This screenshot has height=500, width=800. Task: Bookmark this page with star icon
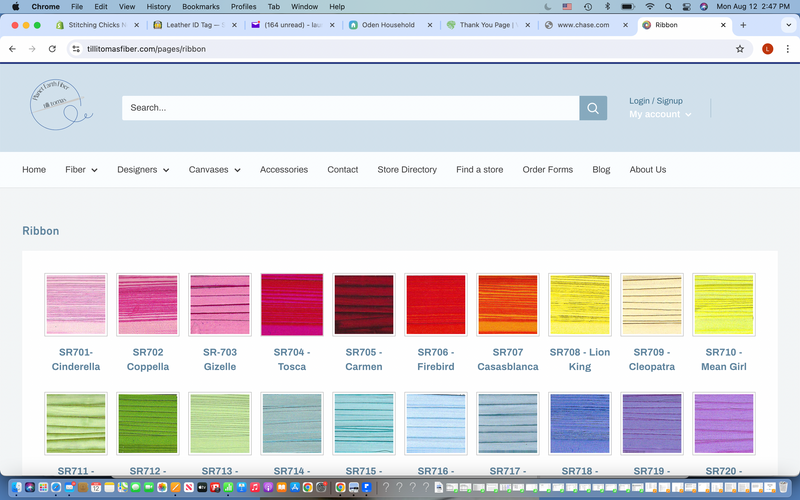(740, 48)
